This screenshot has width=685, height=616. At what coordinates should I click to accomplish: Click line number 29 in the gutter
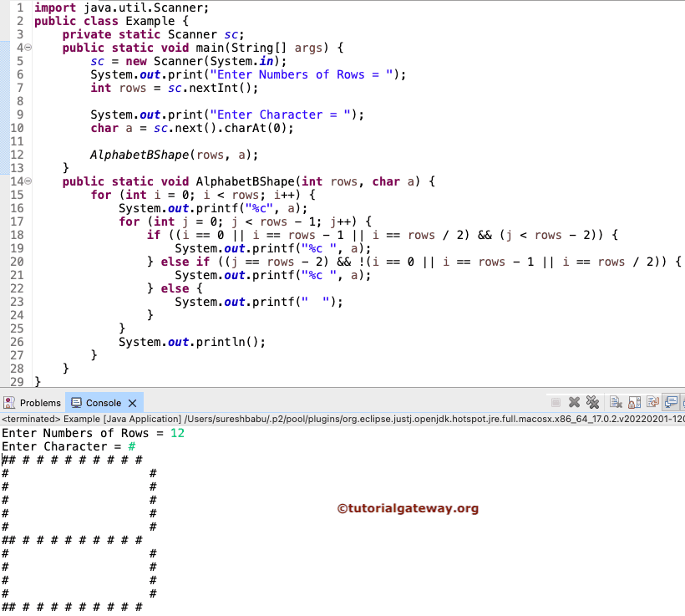click(x=17, y=382)
